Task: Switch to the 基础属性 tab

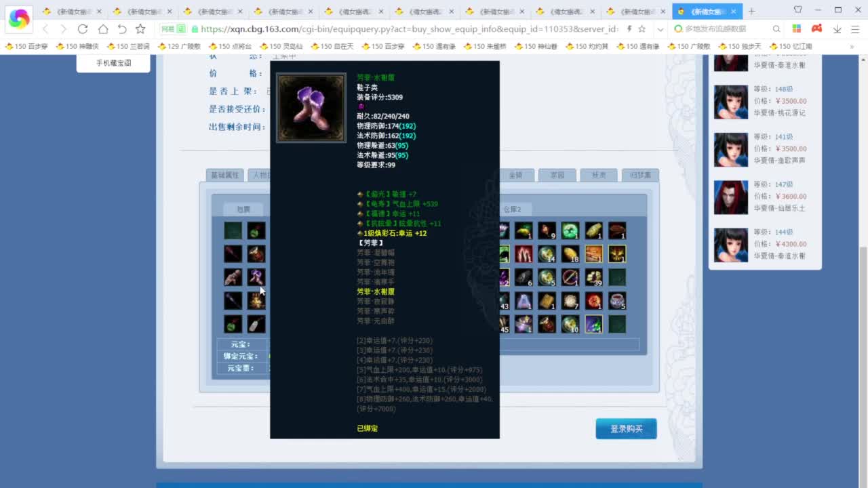Action: [x=224, y=175]
